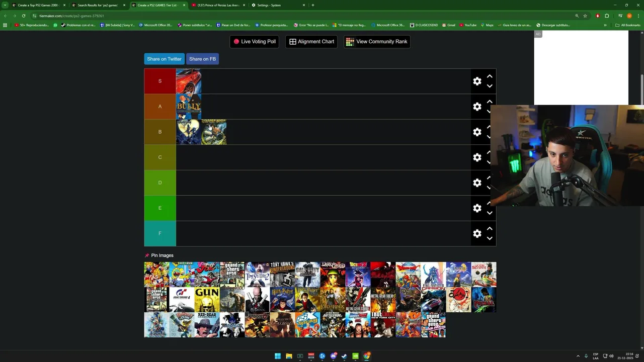Select Need for Speed cover in S tier
This screenshot has height=362, width=644.
pos(189,81)
